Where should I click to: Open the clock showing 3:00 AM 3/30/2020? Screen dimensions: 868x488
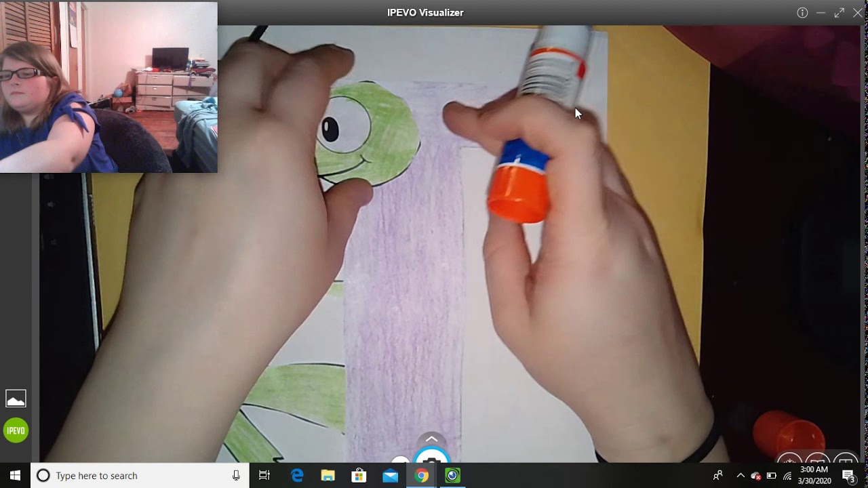pos(814,475)
